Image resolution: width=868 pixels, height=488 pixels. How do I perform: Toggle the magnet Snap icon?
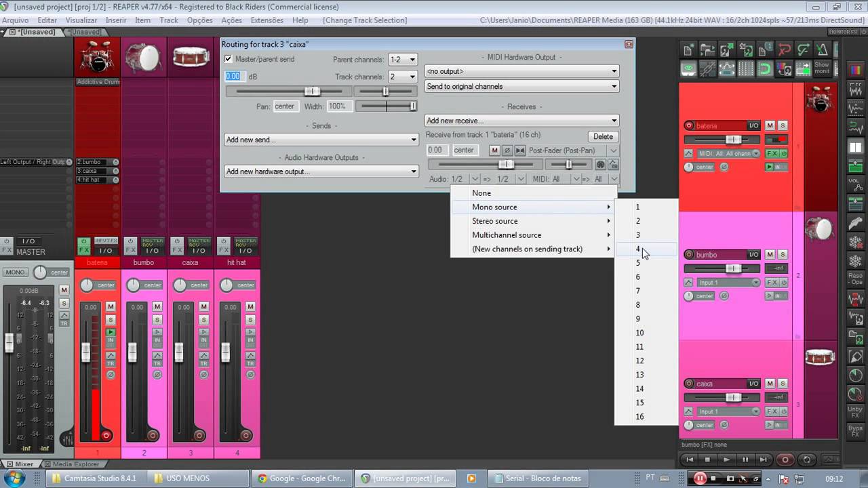[765, 69]
